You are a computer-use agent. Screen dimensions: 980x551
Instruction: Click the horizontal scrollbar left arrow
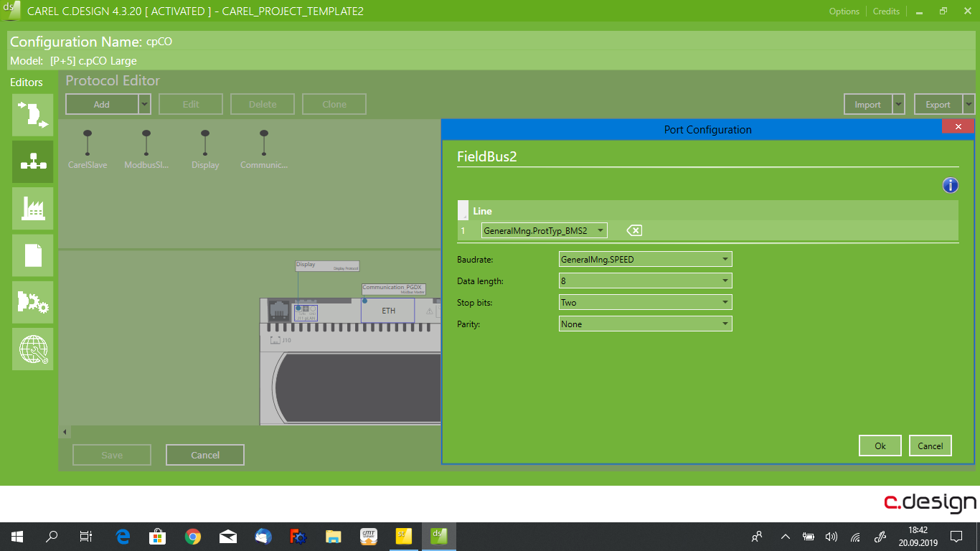65,431
